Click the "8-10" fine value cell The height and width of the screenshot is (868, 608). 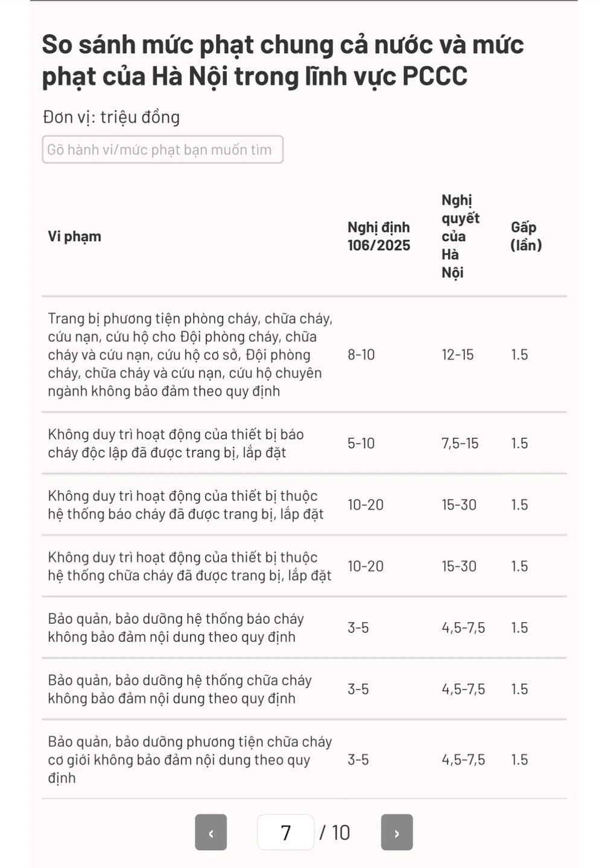click(361, 354)
